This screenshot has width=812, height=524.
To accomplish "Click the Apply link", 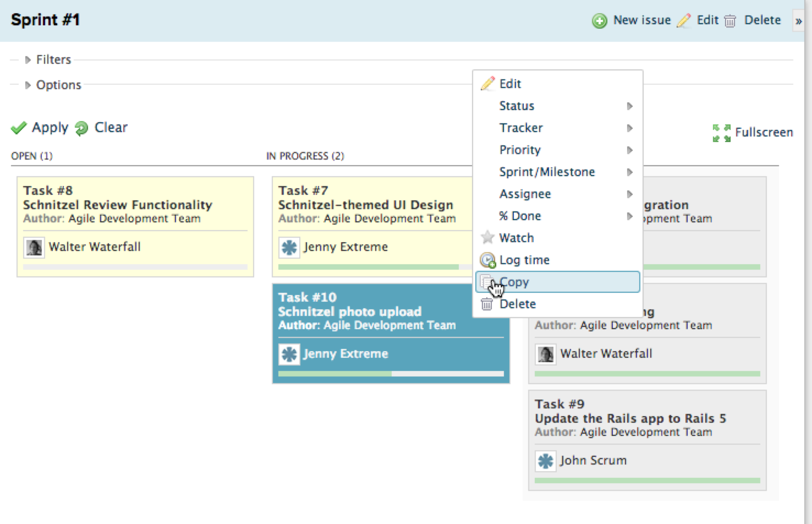I will tap(50, 128).
